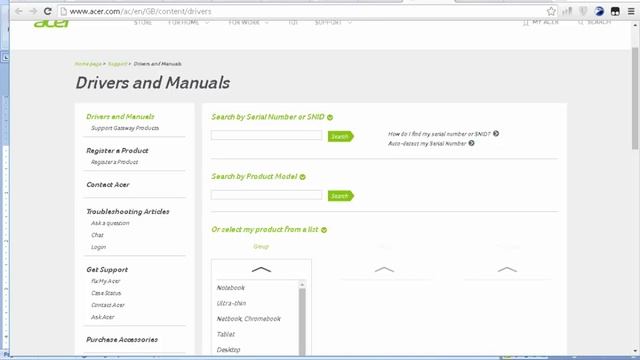Image resolution: width=640 pixels, height=360 pixels.
Task: Click the Acer logo
Action: [51, 23]
